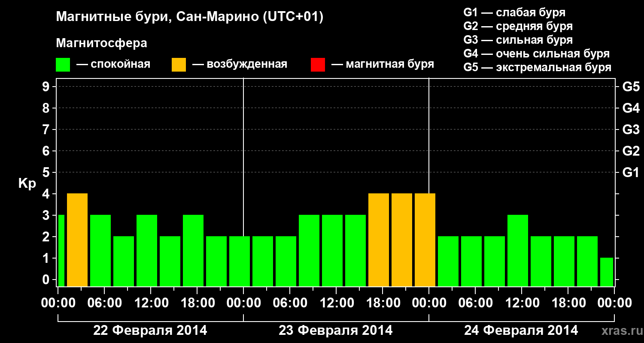Click the shortest green bar, Kp 1, ending 24 February

[x=607, y=272]
